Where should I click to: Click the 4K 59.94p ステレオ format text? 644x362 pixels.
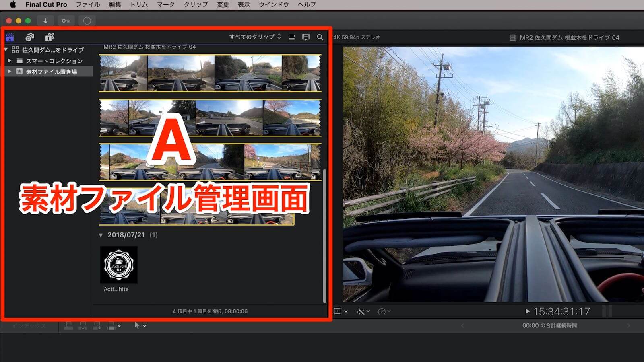(x=357, y=37)
